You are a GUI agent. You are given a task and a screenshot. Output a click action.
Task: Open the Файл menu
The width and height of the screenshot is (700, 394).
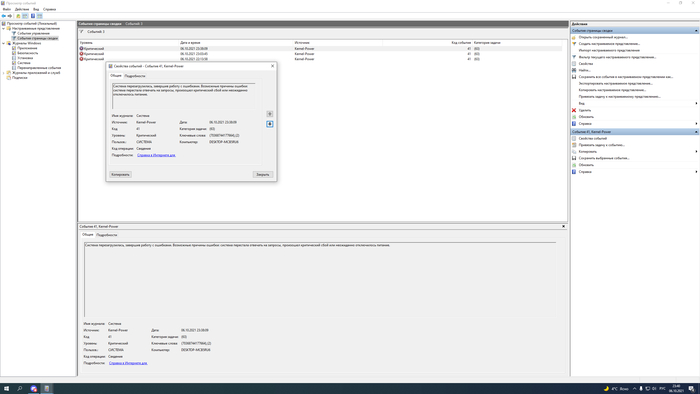coord(7,9)
